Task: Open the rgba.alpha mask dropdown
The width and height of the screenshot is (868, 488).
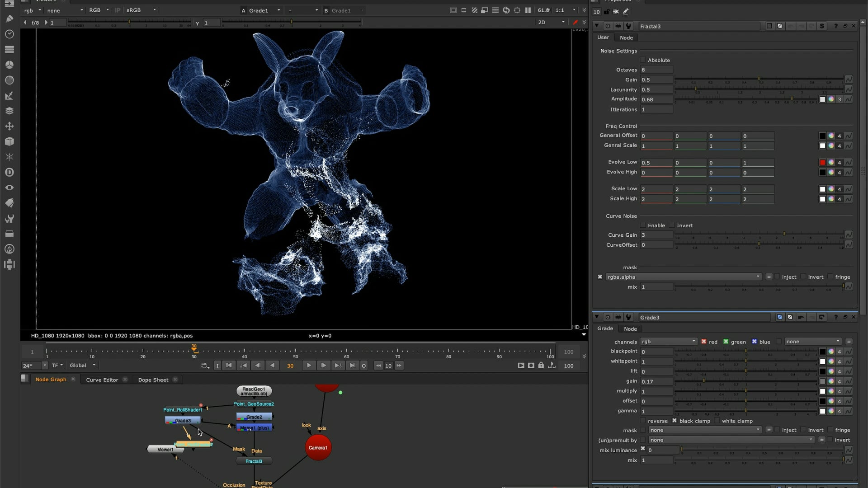Action: [684, 277]
